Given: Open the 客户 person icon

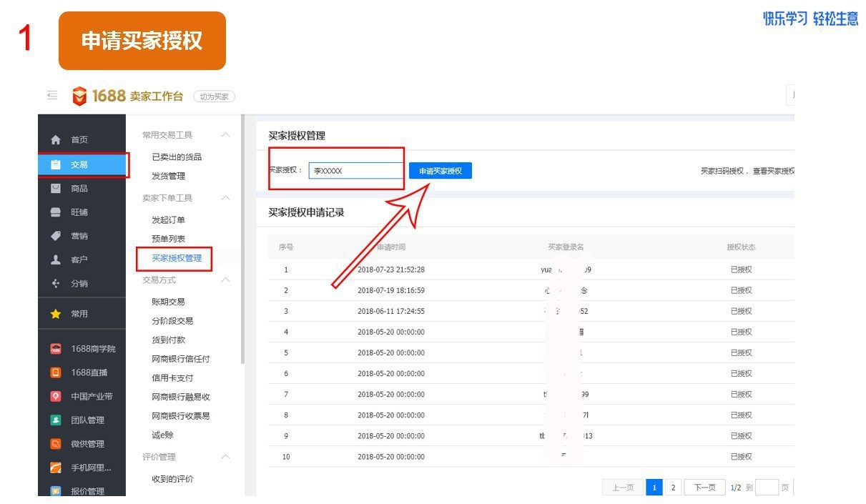Looking at the screenshot, I should click(x=56, y=260).
